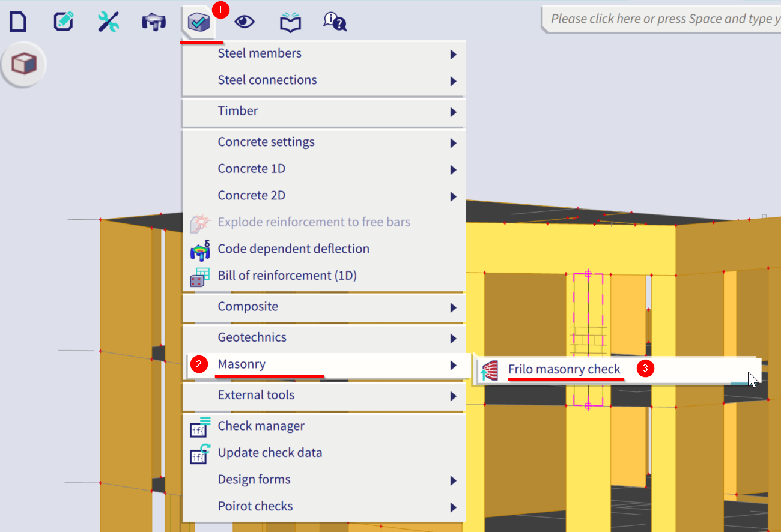Click the View eye icon

245,21
